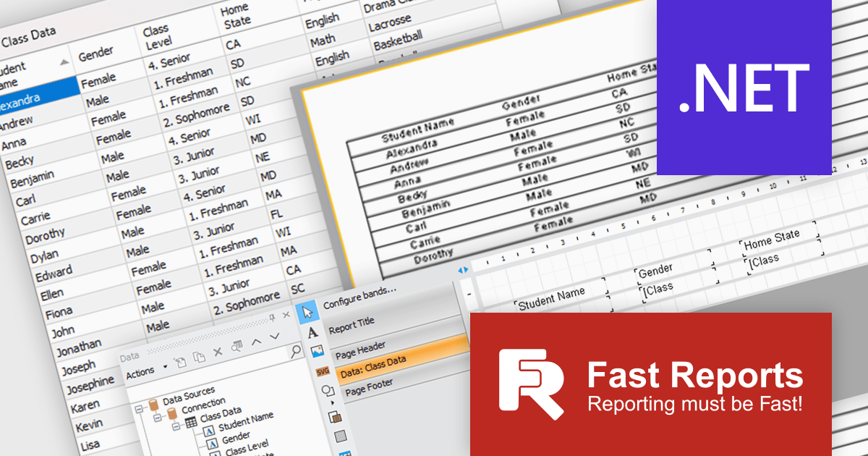Screen dimensions: 868x456
Task: Click the Fast Reports FR logo
Action: coord(532,384)
